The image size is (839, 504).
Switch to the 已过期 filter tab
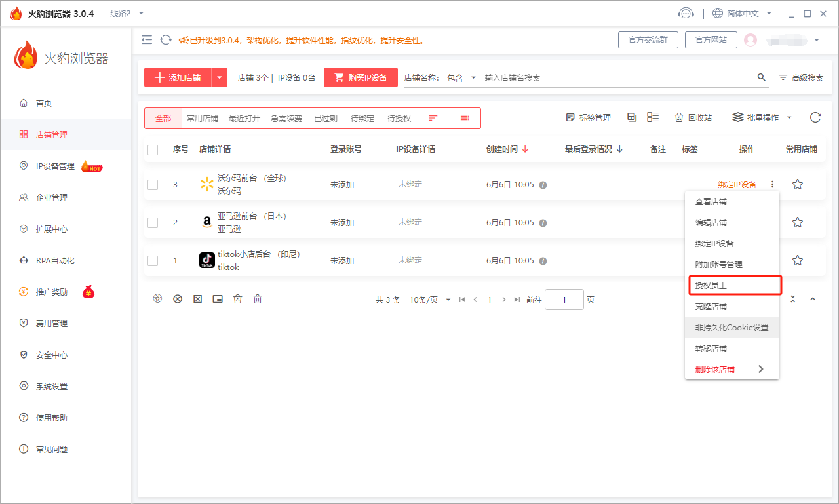click(325, 119)
